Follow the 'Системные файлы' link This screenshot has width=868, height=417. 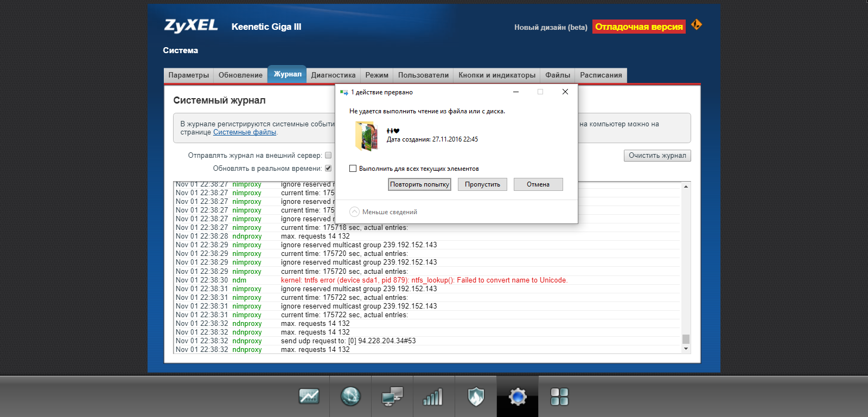tap(245, 132)
